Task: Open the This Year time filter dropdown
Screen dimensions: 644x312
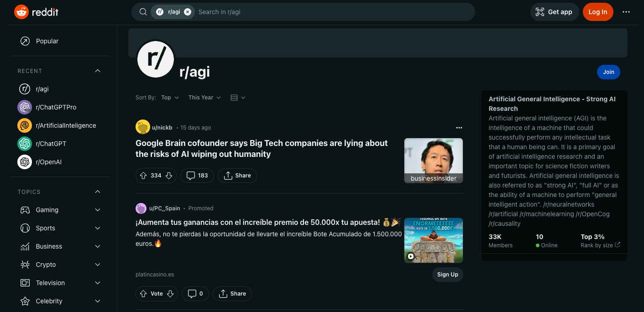Action: click(x=204, y=97)
